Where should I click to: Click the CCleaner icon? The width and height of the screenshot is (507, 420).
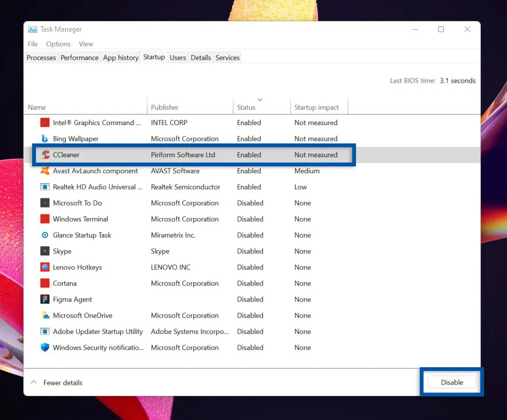44,155
